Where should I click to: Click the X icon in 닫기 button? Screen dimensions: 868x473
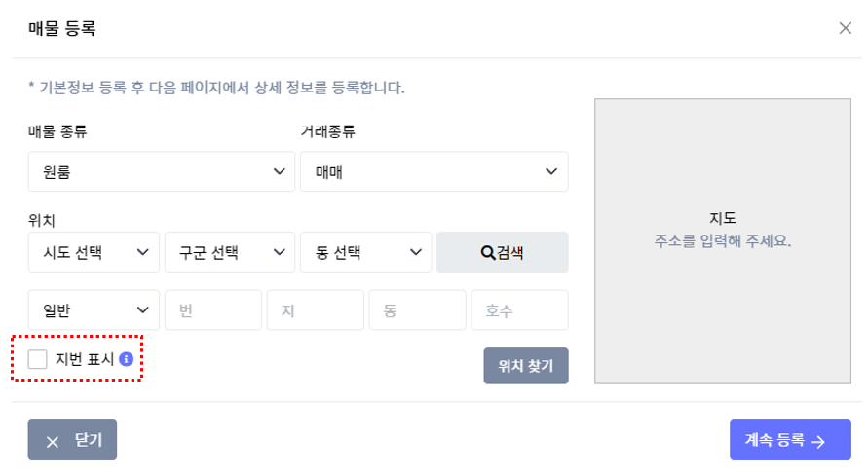click(x=53, y=442)
